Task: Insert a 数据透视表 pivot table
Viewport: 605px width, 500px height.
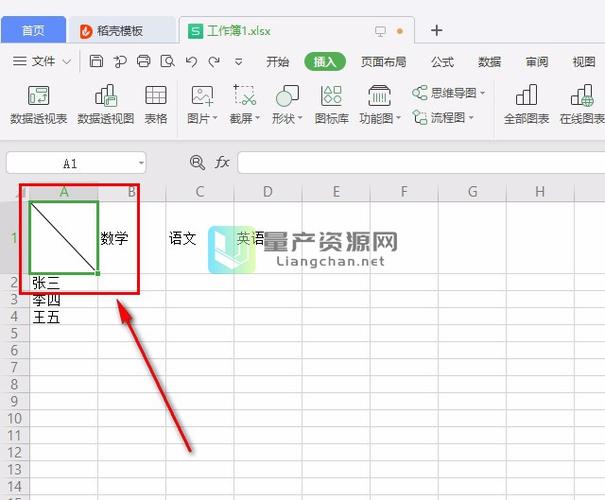Action: coord(39,105)
